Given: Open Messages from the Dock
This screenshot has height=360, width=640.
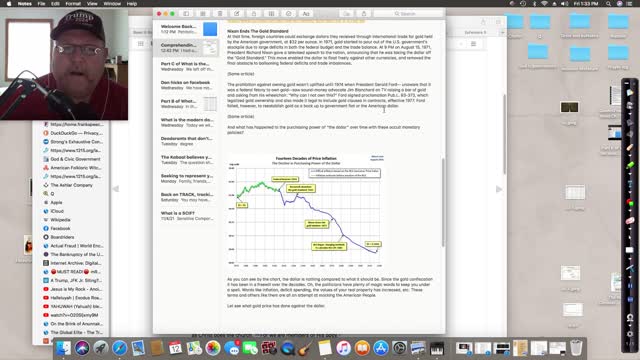Looking at the screenshot, I should pyautogui.click(x=231, y=348).
